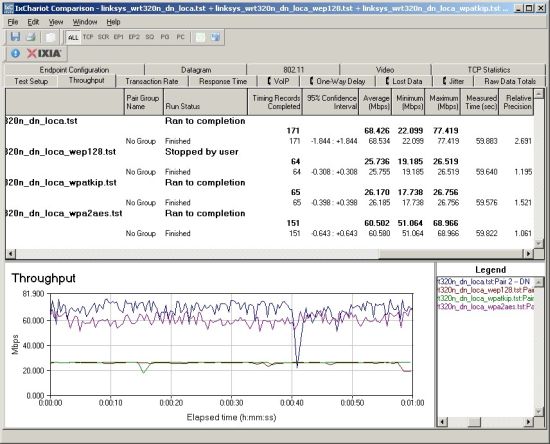Viewport: 550px width, 444px height.
Task: Switch to the One-Way Delay tab
Action: [337, 81]
